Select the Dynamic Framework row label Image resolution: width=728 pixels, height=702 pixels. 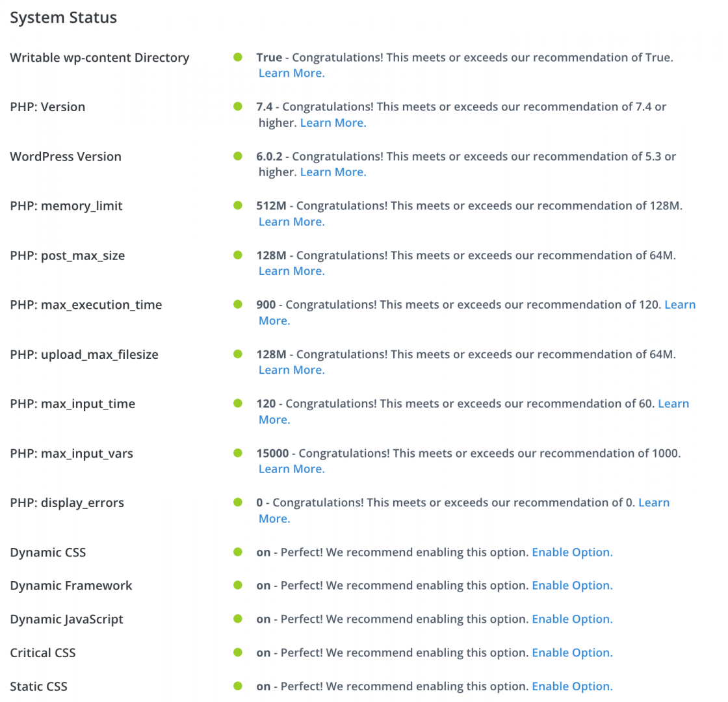(71, 586)
